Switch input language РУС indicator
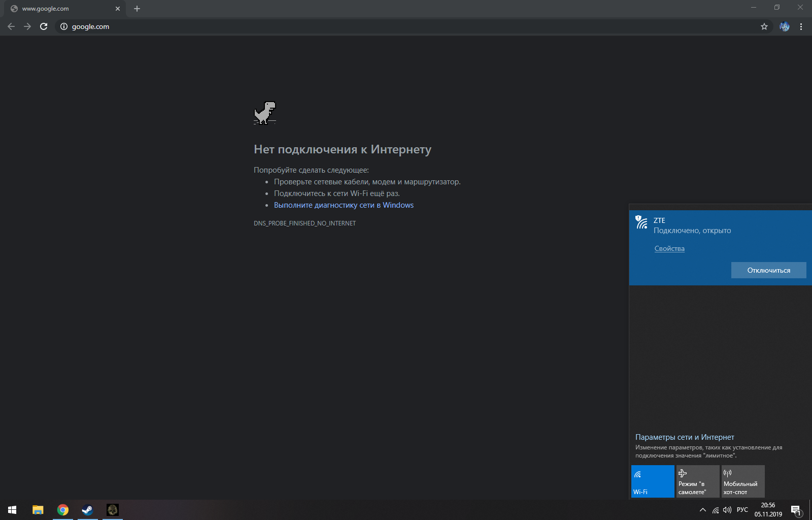The image size is (812, 520). (742, 510)
